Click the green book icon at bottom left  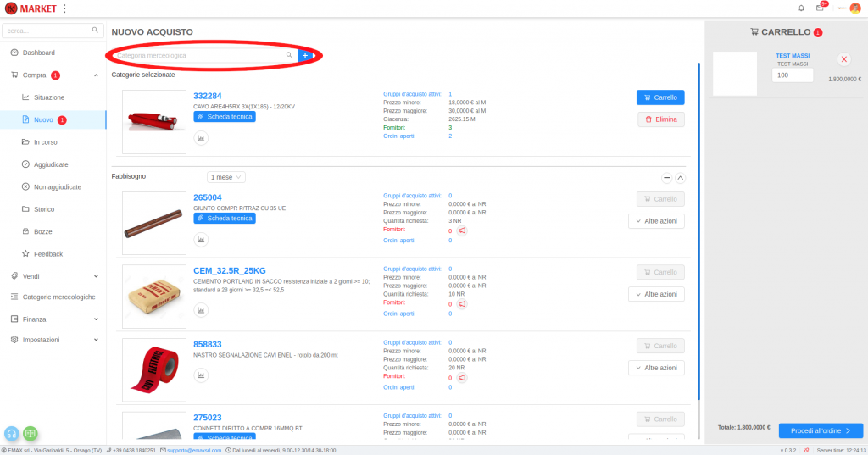coord(31,433)
